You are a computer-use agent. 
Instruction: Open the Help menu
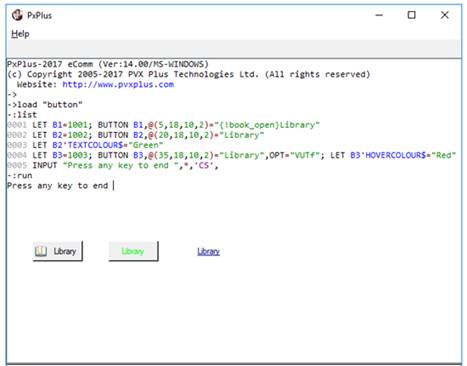click(x=20, y=34)
